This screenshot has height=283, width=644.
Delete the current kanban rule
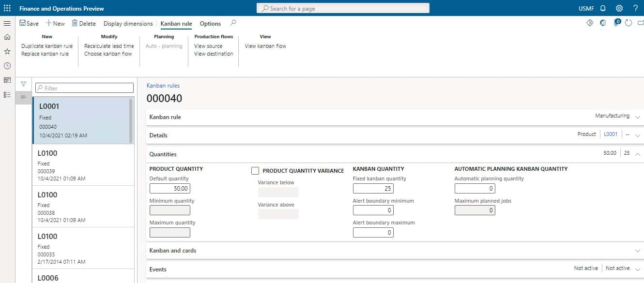[84, 23]
